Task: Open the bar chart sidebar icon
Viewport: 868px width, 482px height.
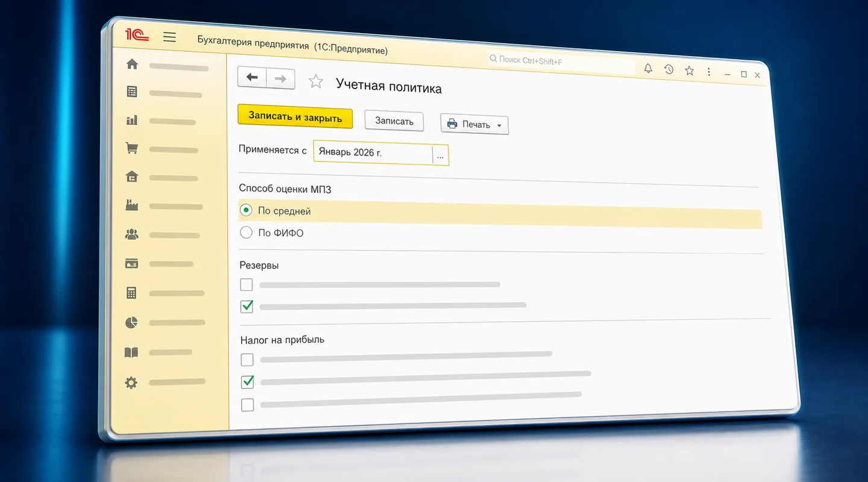Action: [131, 120]
